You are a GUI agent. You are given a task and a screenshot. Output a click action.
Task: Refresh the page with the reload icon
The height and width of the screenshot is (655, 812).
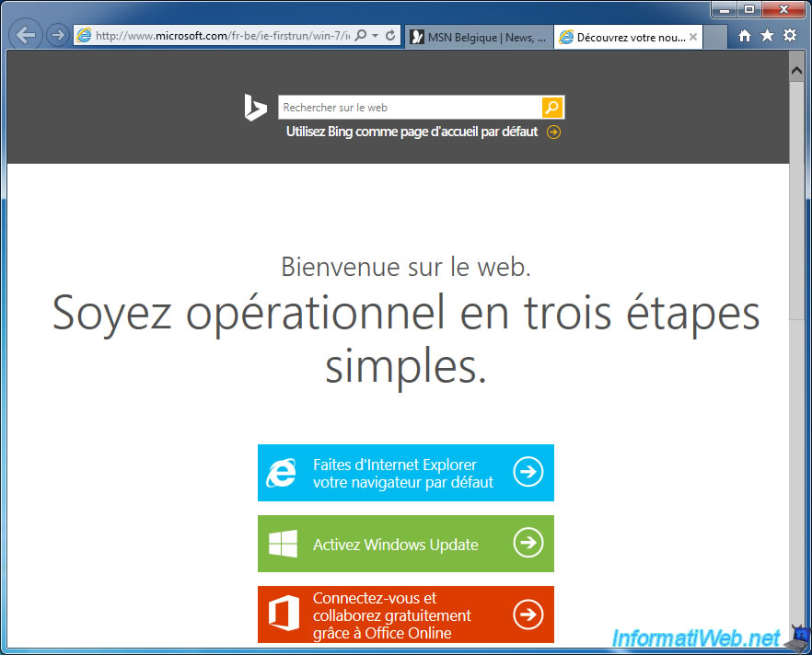click(390, 35)
